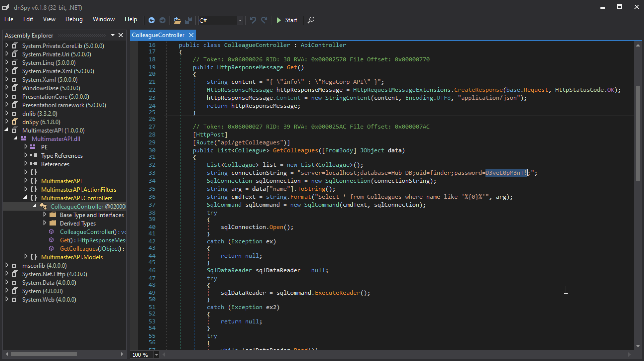Close the ColleagueController tab
Viewport: 644px width, 361px height.
click(x=191, y=35)
